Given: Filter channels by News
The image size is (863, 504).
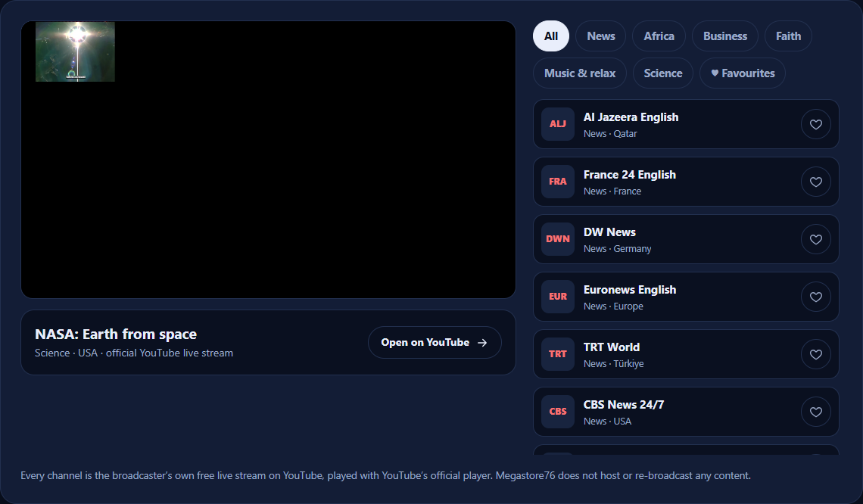Looking at the screenshot, I should pos(600,36).
